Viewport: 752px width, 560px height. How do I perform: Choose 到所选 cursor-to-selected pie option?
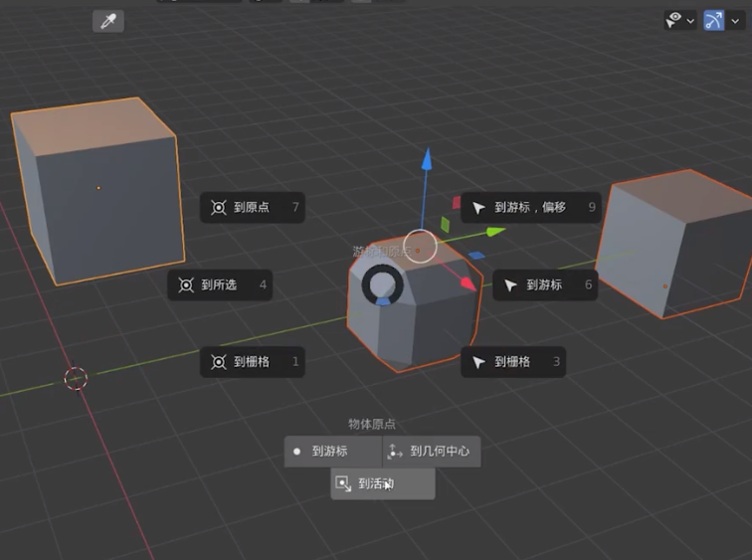coord(220,284)
